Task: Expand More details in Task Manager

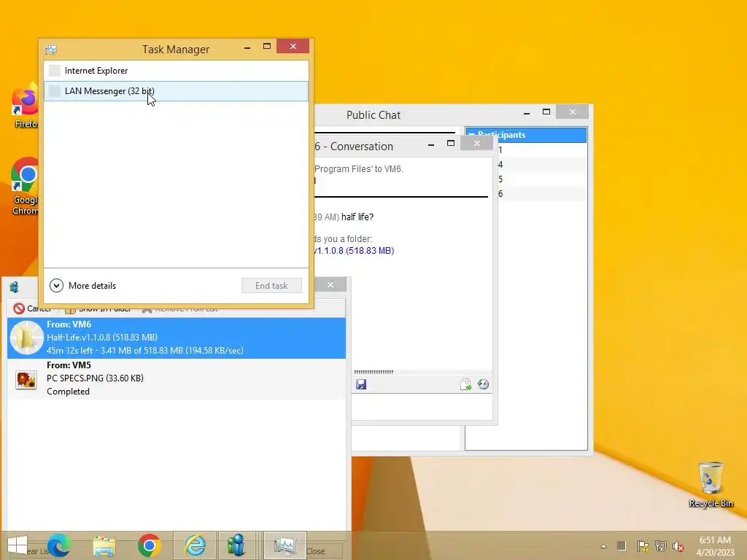Action: [x=83, y=286]
